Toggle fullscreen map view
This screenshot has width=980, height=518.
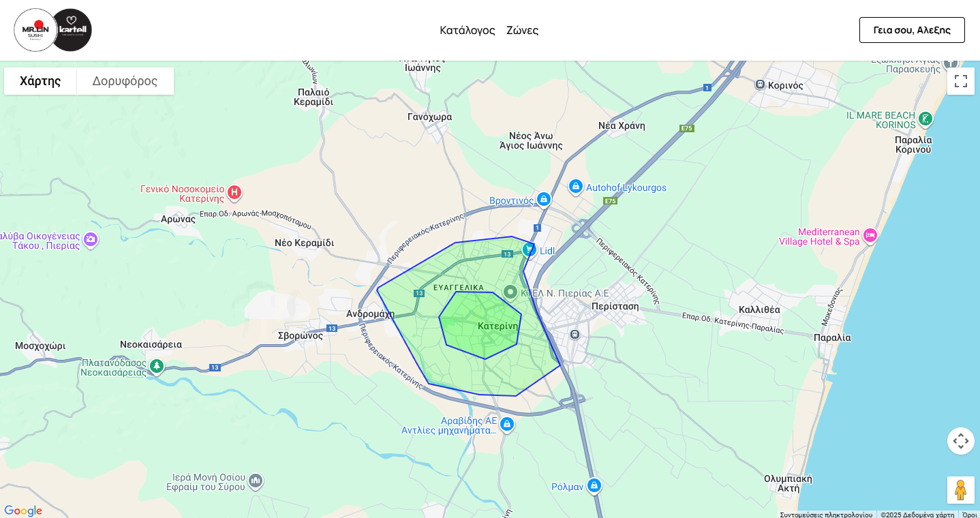pyautogui.click(x=960, y=81)
